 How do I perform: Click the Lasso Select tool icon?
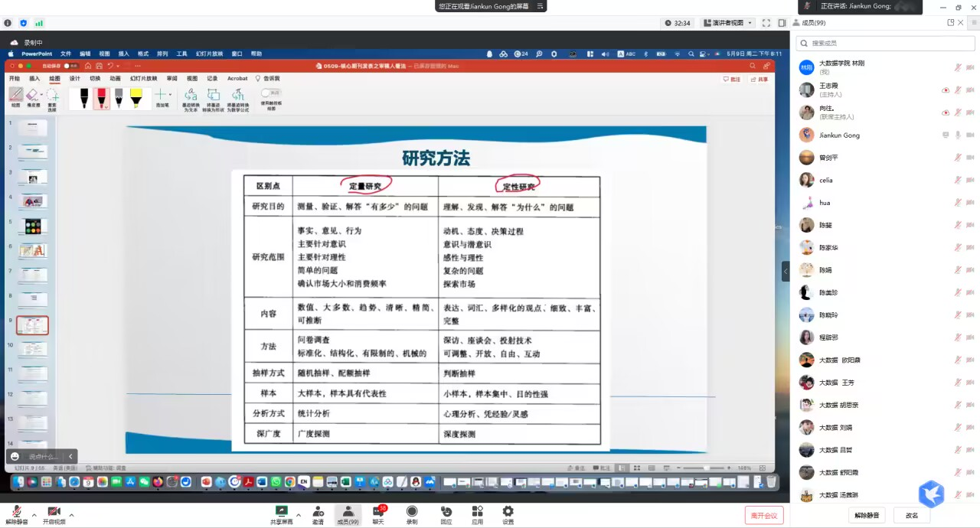click(52, 95)
